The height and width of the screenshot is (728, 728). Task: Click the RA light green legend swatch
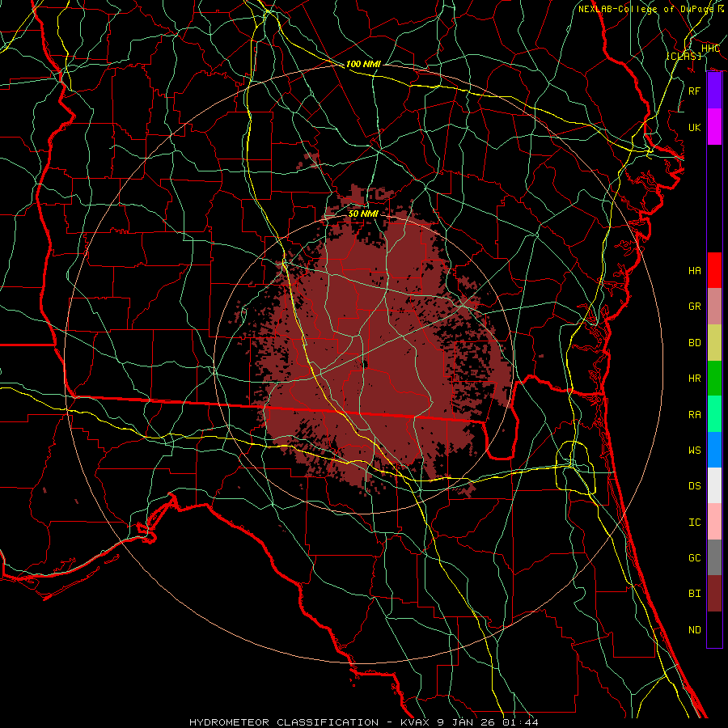(714, 414)
